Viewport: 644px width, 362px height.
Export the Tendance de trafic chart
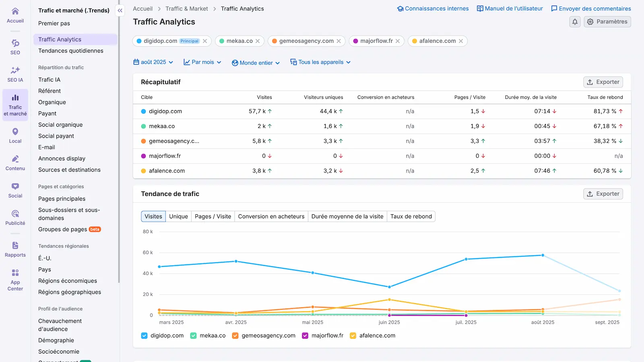(603, 194)
